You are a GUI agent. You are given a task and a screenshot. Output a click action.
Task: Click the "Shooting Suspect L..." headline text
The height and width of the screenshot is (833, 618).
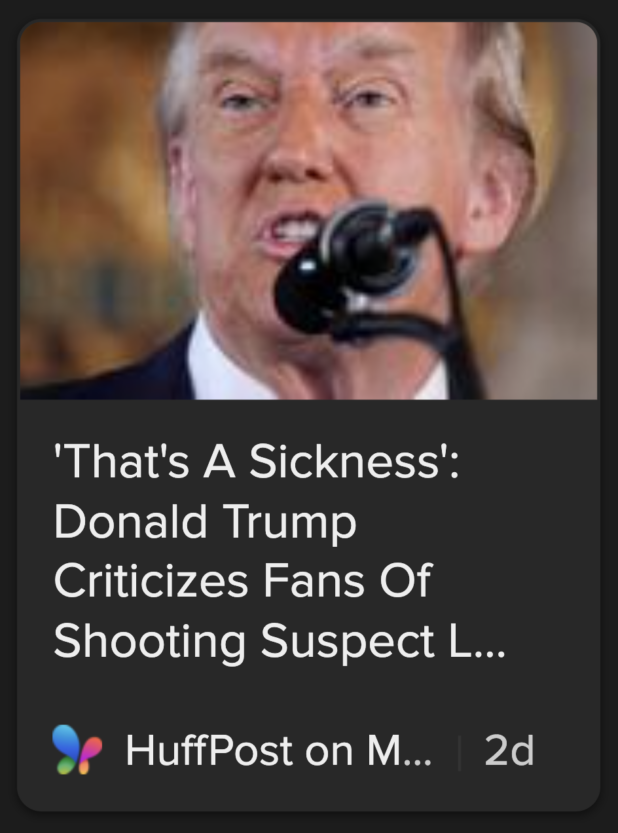pos(280,641)
